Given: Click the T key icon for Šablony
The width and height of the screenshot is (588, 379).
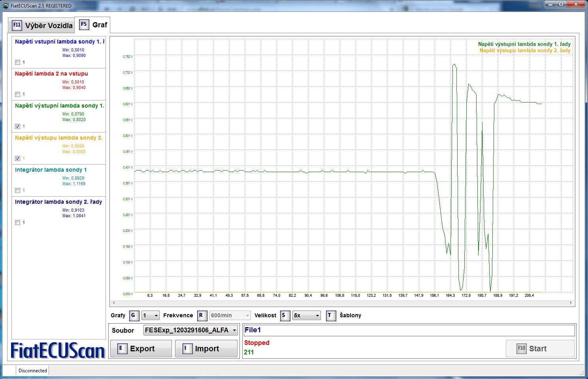Looking at the screenshot, I should [330, 315].
